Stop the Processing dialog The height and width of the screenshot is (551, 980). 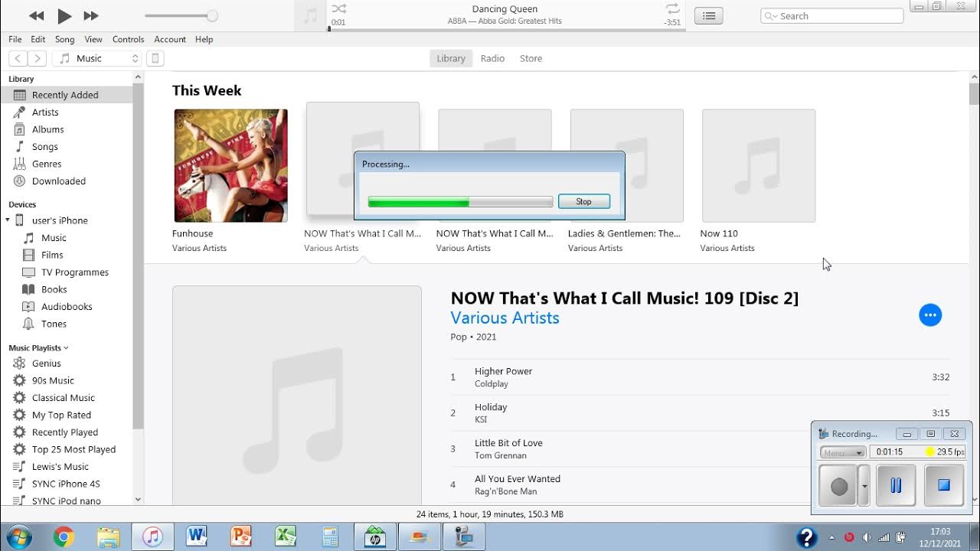pos(584,201)
